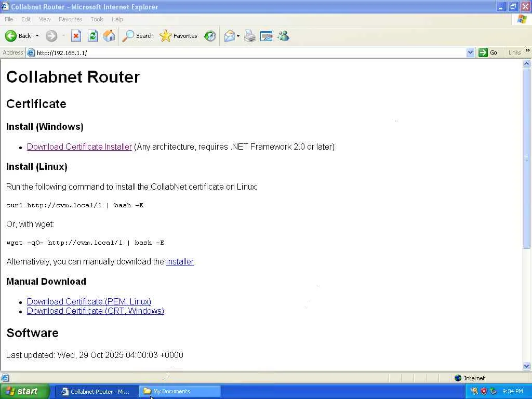Click the IE title bar icon
The width and height of the screenshot is (532, 399).
tap(5, 6)
